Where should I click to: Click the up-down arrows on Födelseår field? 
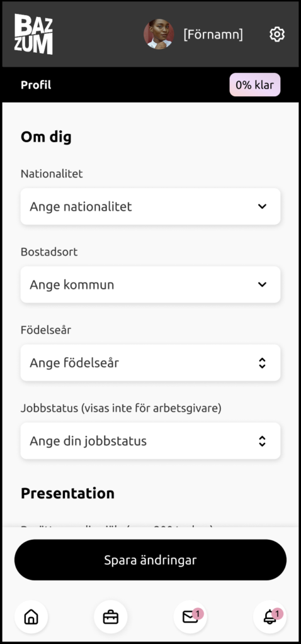tap(262, 363)
